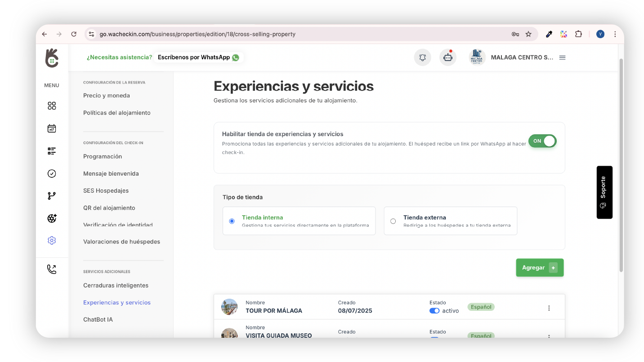644x362 pixels.
Task: Click the phone call icon in sidebar
Action: [52, 269]
